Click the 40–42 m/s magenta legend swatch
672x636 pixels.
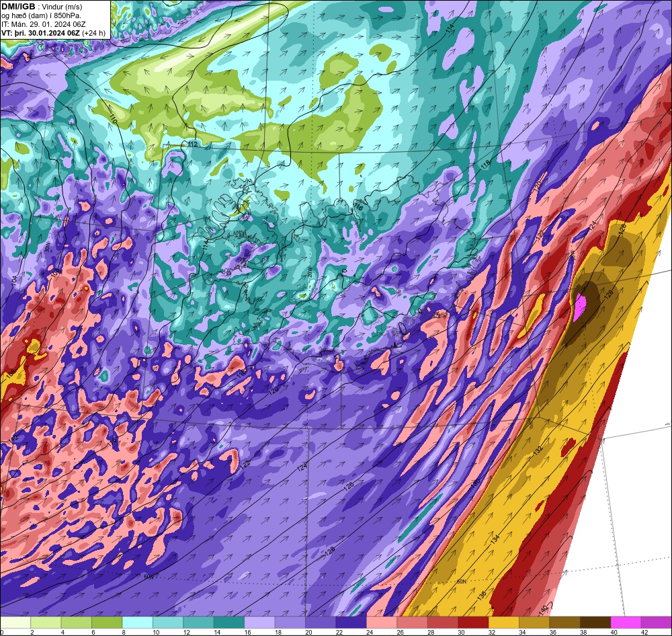coord(626,623)
